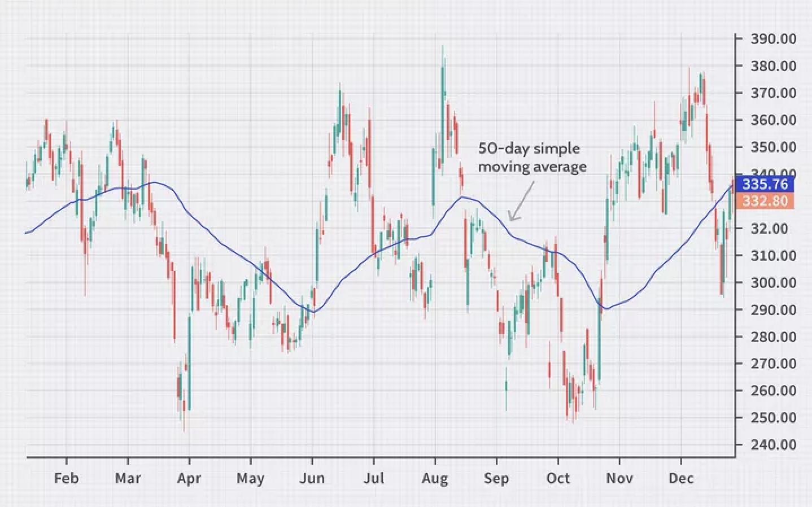Image resolution: width=812 pixels, height=507 pixels.
Task: Select the 360.00 level on the price axis
Action: pos(773,120)
